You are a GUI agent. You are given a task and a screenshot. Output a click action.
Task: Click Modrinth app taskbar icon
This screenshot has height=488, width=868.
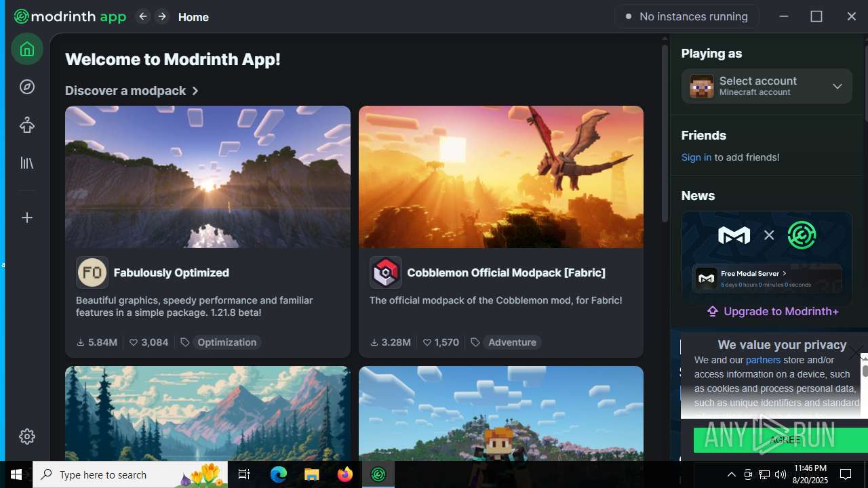point(378,474)
